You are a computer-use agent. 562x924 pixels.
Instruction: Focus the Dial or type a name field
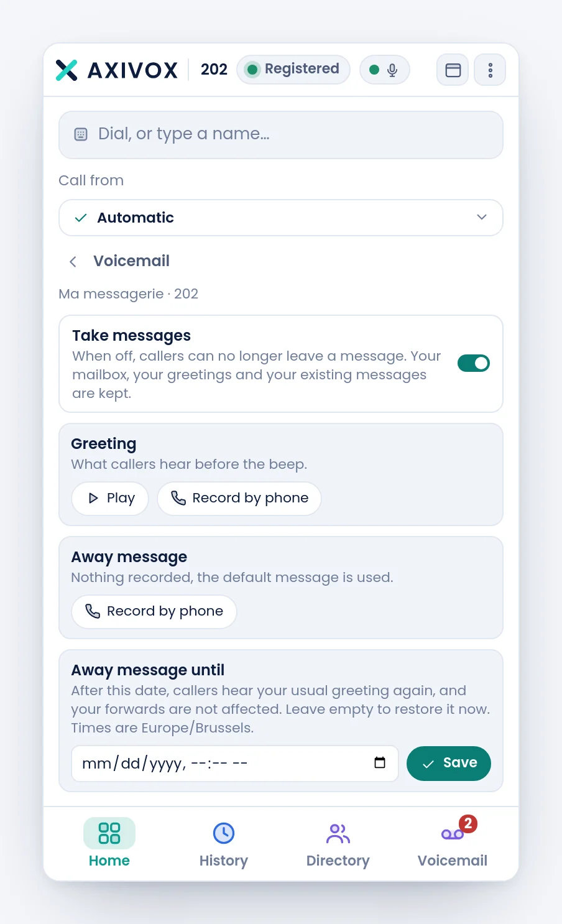[281, 135]
